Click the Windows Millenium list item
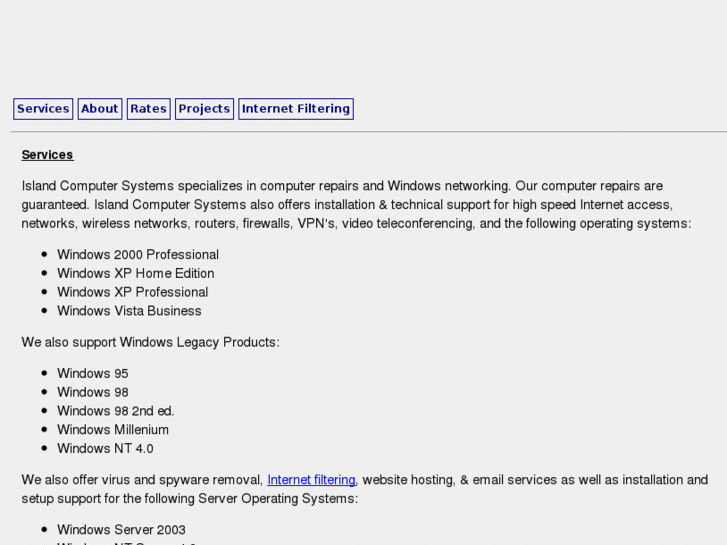 113,430
